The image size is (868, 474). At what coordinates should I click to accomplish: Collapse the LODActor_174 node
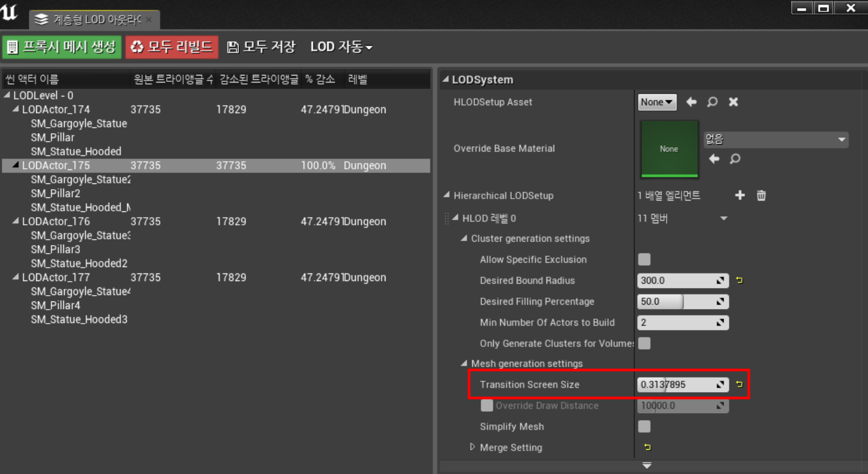[16, 110]
